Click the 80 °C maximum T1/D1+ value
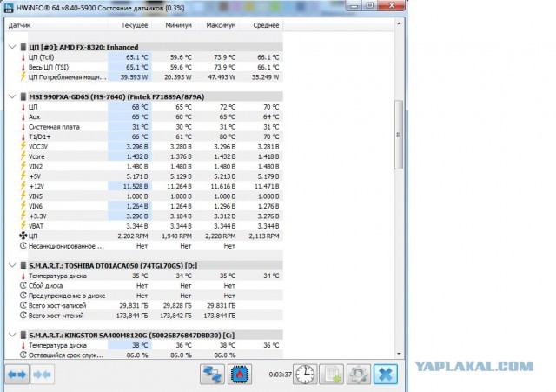Viewport: 556px width, 392px height. pyautogui.click(x=226, y=136)
